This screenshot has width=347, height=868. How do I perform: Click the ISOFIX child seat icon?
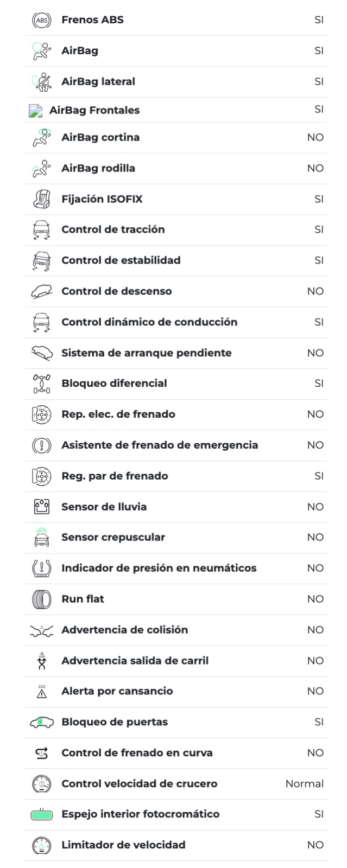click(42, 199)
